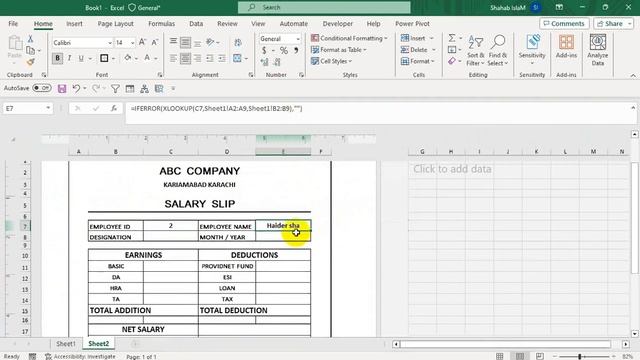The image size is (640, 360).
Task: Click the Comments button
Action: point(564,24)
